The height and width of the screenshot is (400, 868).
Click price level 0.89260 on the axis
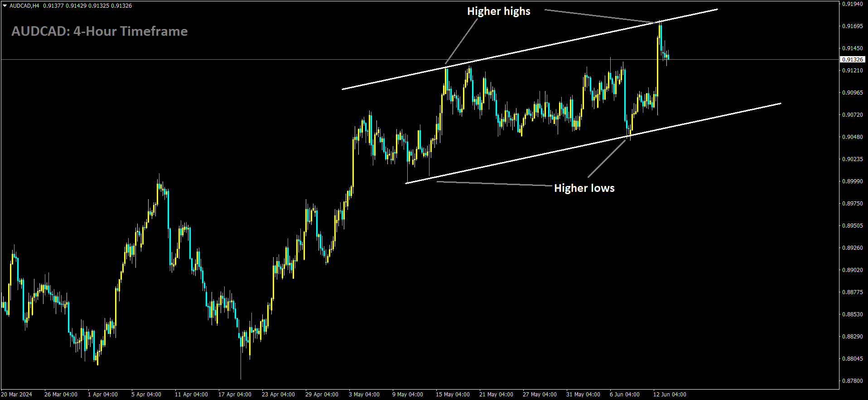click(x=852, y=248)
